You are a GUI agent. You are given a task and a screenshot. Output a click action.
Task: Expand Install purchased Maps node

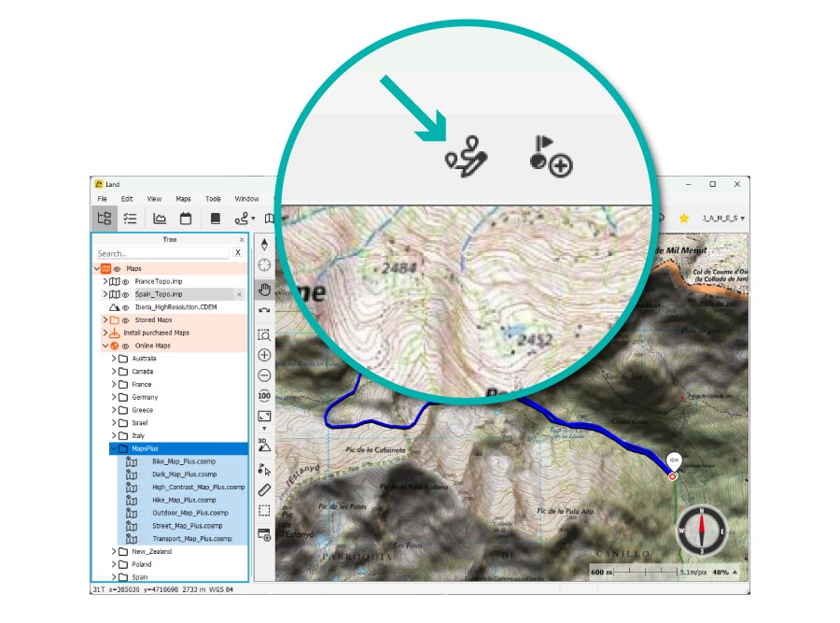click(x=105, y=333)
